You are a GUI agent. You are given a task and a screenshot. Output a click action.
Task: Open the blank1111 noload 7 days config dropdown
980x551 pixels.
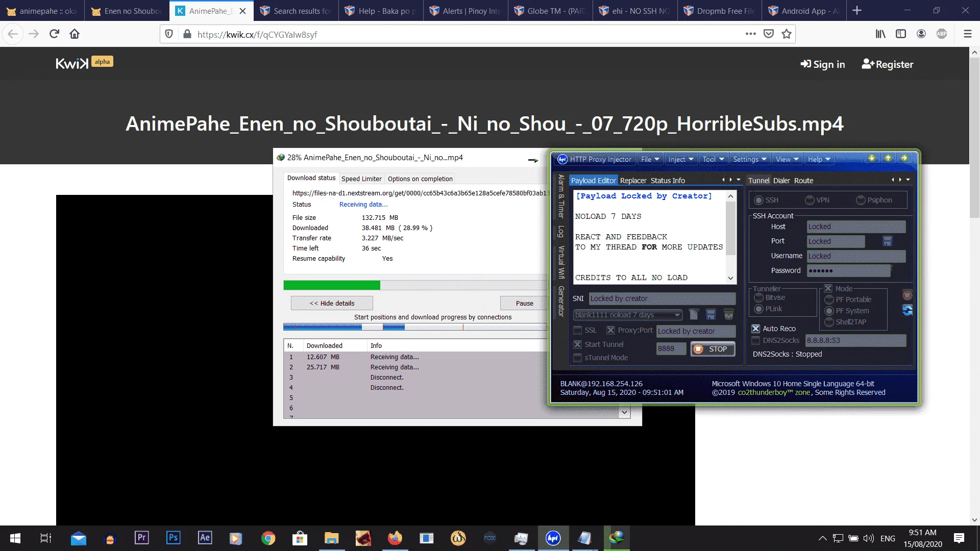pyautogui.click(x=628, y=315)
